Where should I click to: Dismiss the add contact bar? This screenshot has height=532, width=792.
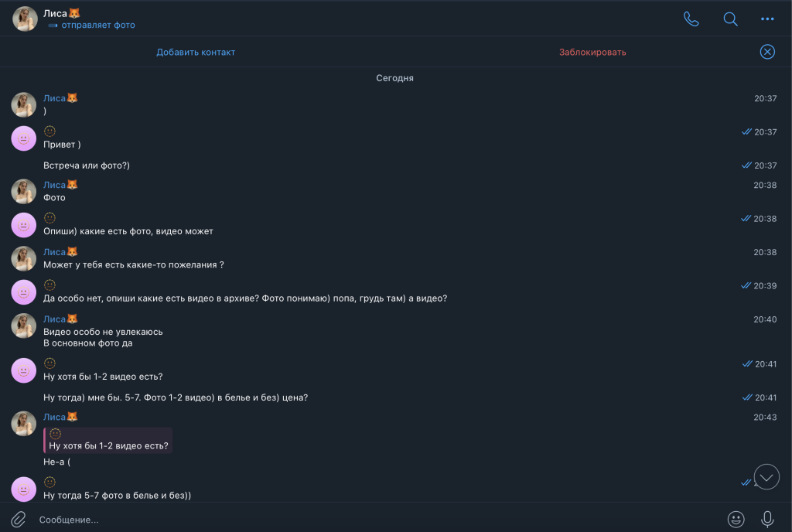click(x=767, y=52)
